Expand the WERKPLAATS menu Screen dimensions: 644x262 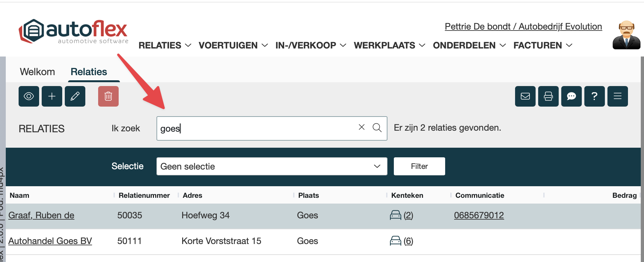[389, 46]
